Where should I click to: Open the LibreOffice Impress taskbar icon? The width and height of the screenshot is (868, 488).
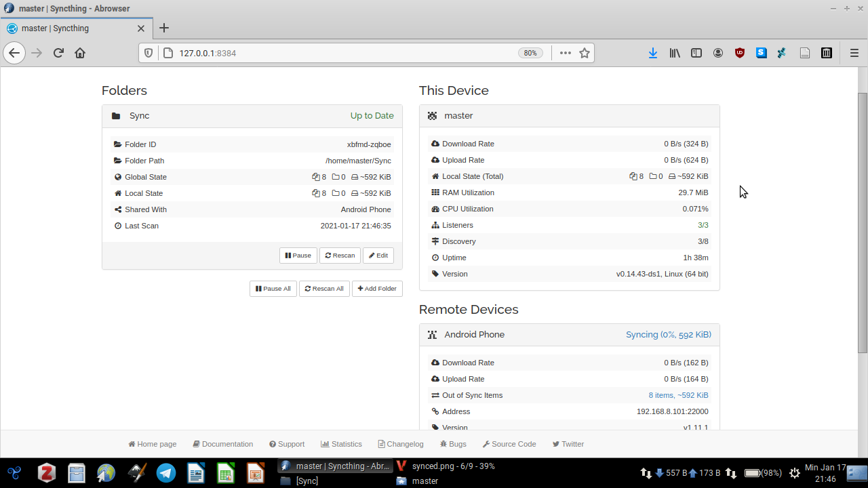click(x=256, y=472)
